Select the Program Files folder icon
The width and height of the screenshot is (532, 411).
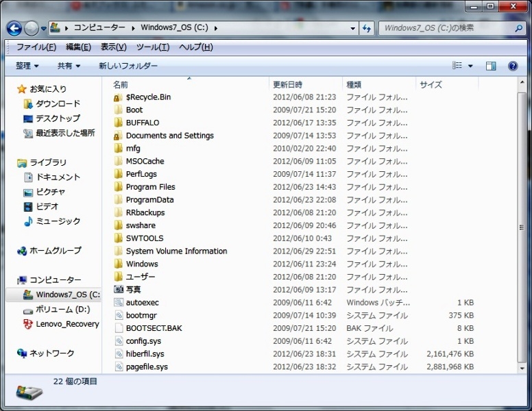[118, 187]
